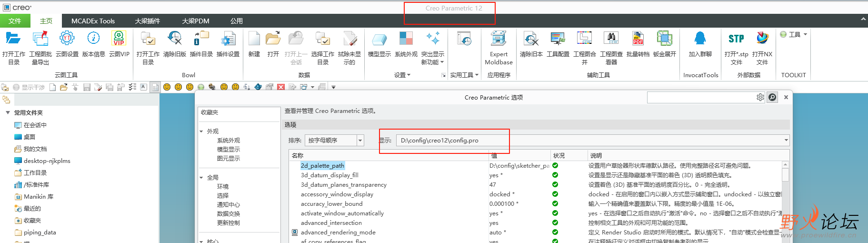Open 云图设置 icon
Viewport: 868px width, 243px height.
coord(67,39)
